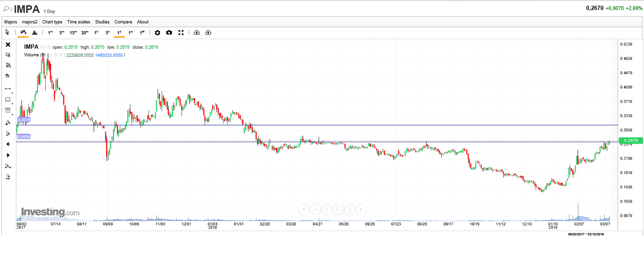Expand the trend line tool group

click(x=8, y=89)
